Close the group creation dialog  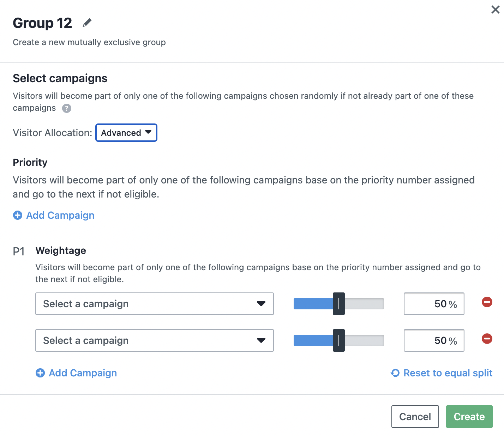[x=495, y=10]
